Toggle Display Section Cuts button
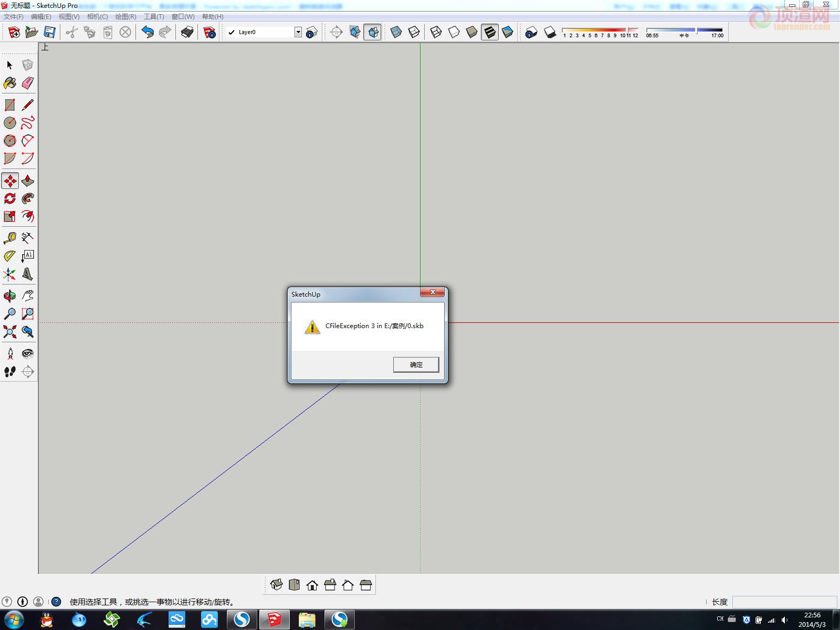840x630 pixels. coord(373,33)
